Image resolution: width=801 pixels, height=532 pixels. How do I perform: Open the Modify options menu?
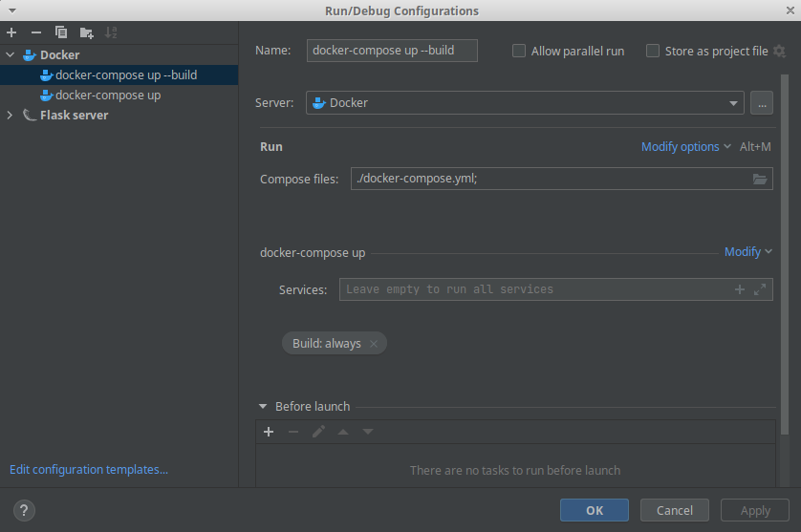pyautogui.click(x=685, y=147)
